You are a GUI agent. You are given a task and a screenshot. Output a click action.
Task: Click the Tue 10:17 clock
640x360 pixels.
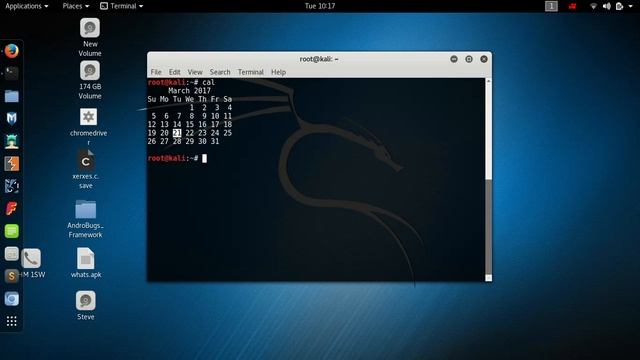pyautogui.click(x=320, y=6)
